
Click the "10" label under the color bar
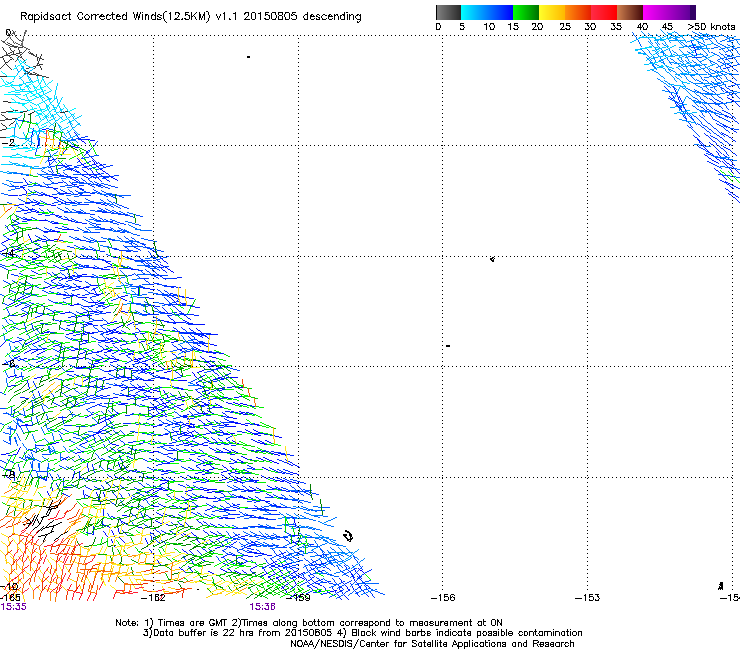(489, 27)
